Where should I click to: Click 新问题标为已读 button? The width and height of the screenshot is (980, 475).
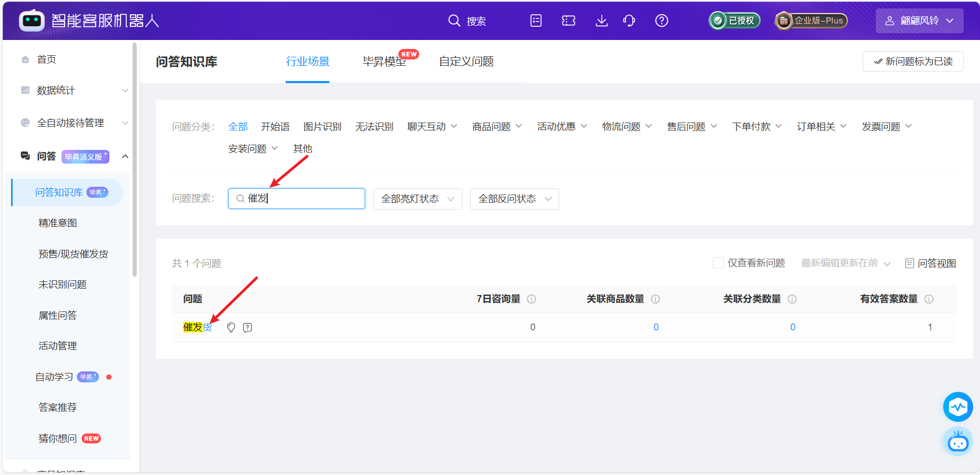pos(913,62)
